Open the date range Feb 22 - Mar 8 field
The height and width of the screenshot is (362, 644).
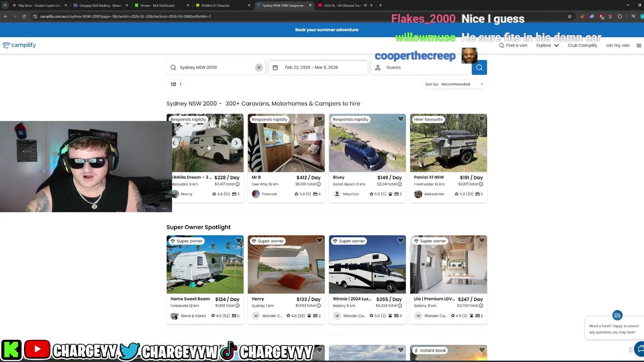(318, 67)
